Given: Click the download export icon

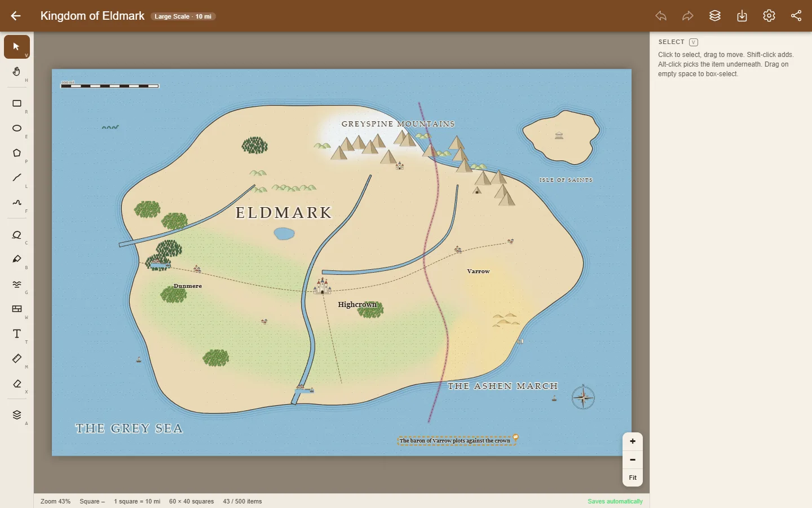Looking at the screenshot, I should click(742, 16).
